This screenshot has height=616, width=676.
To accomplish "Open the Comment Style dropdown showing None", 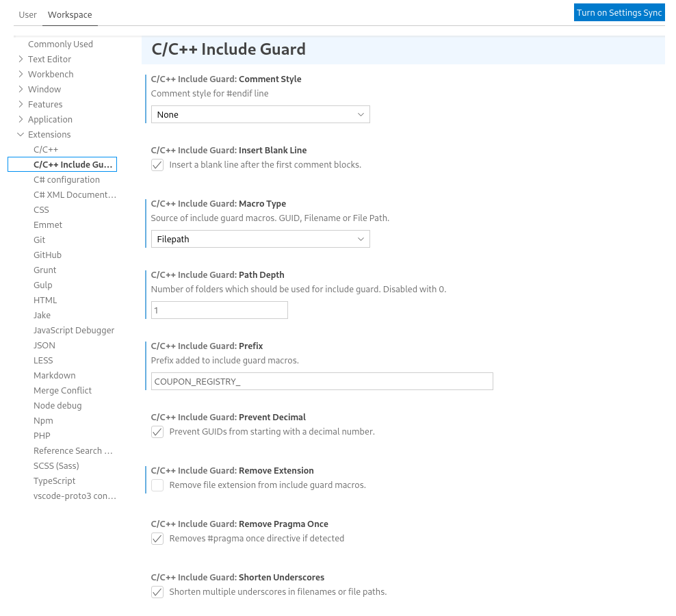I will 260,114.
